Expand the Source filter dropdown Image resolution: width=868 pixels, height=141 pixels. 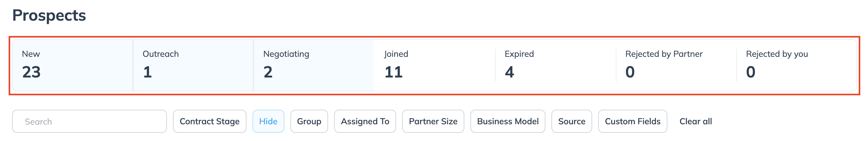[x=571, y=122]
